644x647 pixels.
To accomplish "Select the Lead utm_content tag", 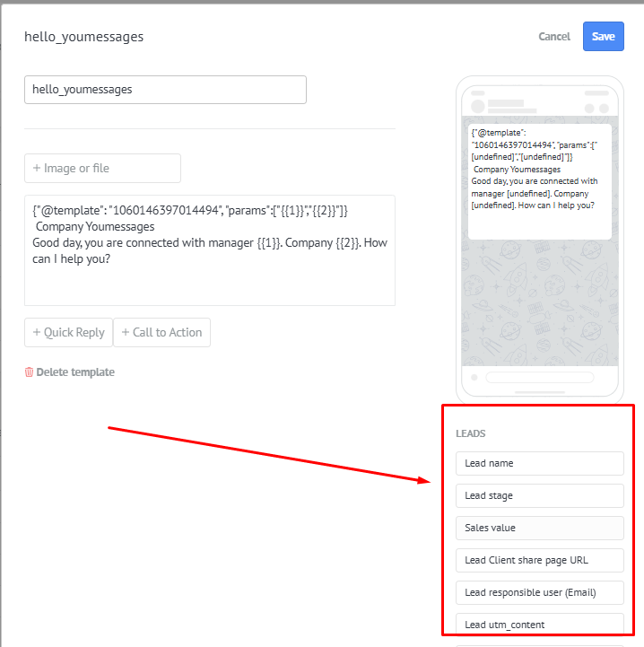I will click(x=540, y=624).
